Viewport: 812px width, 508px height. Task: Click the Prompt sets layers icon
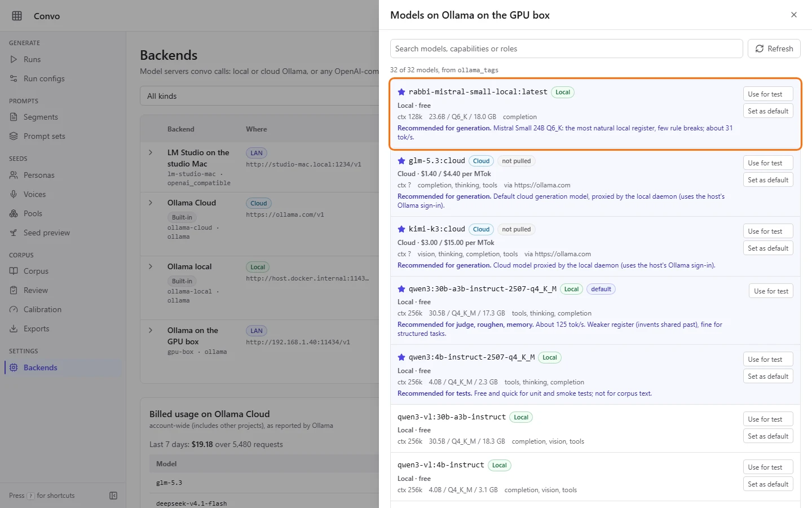coord(14,136)
